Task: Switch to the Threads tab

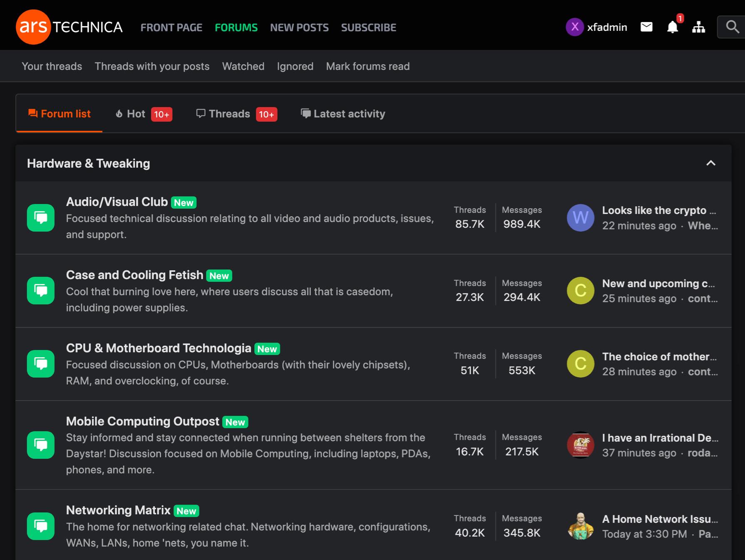Action: pyautogui.click(x=229, y=114)
